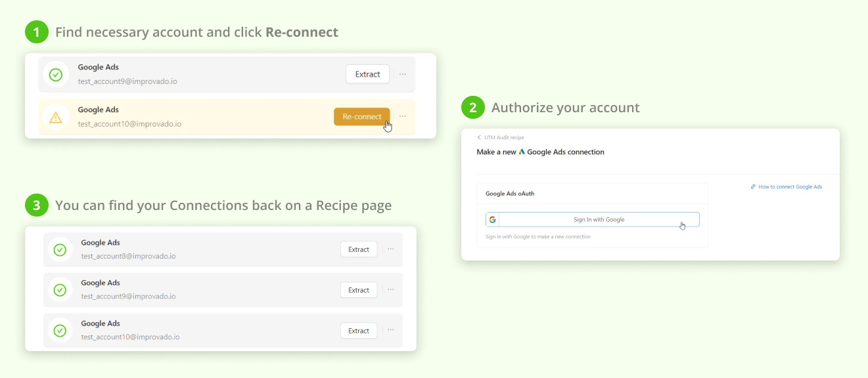Click the "Google Ads oAuth" section title
The width and height of the screenshot is (868, 378).
coord(510,194)
